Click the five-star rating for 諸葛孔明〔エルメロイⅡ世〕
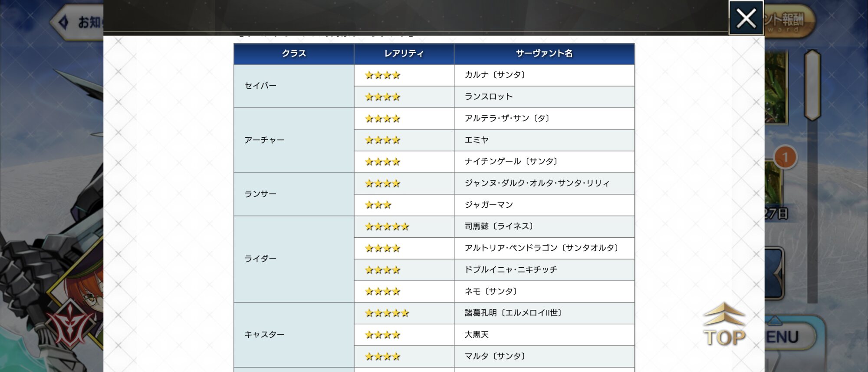 (x=387, y=313)
